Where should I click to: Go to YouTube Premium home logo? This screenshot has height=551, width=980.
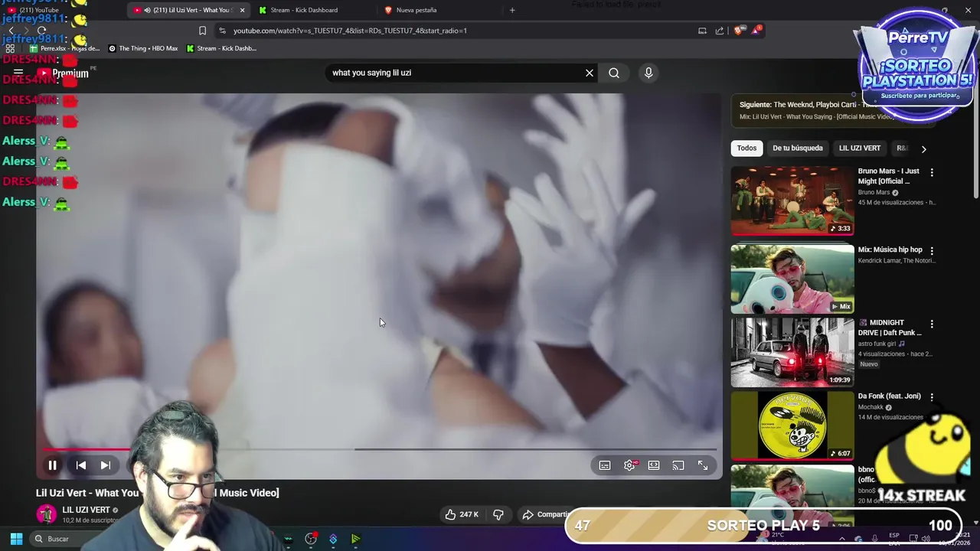coord(63,73)
